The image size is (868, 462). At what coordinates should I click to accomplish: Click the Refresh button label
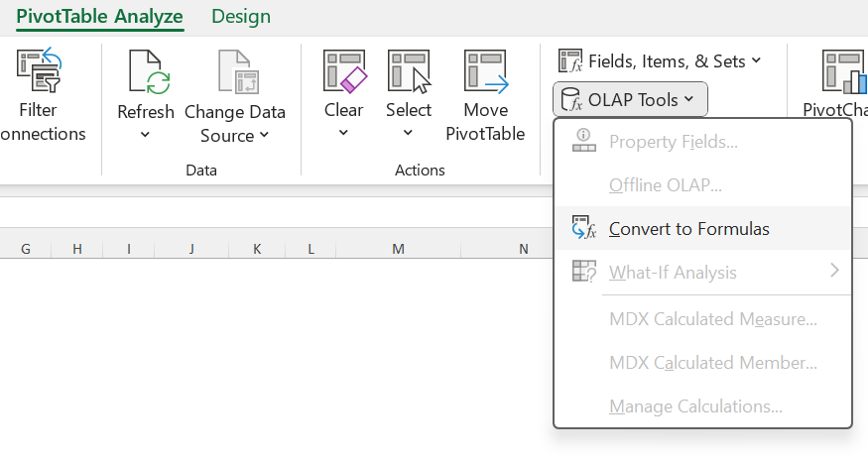tap(146, 112)
